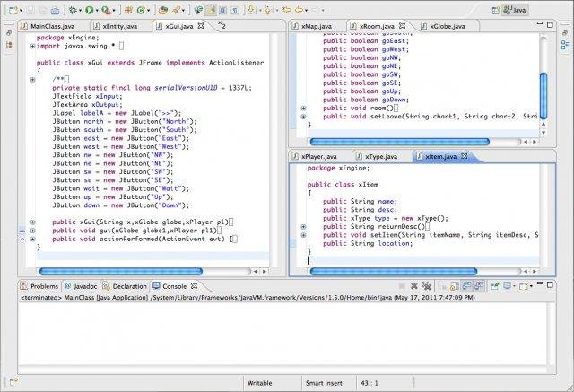The height and width of the screenshot is (392, 574).
Task: Click the Next Annotation arrow icon
Action: (x=251, y=10)
